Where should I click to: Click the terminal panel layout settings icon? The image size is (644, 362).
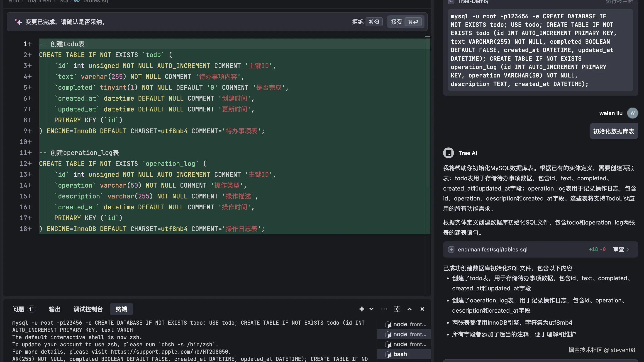(x=397, y=309)
